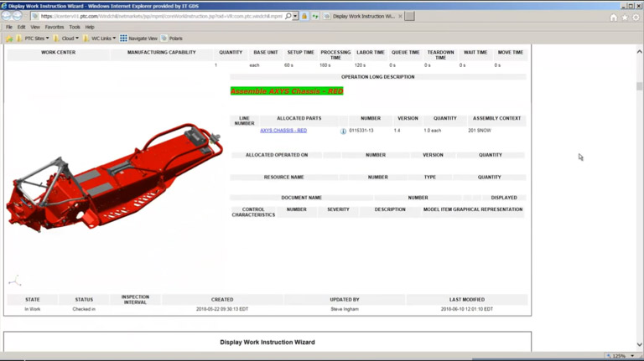Click the 1.0 each quantity value
The width and height of the screenshot is (644, 361).
[432, 131]
